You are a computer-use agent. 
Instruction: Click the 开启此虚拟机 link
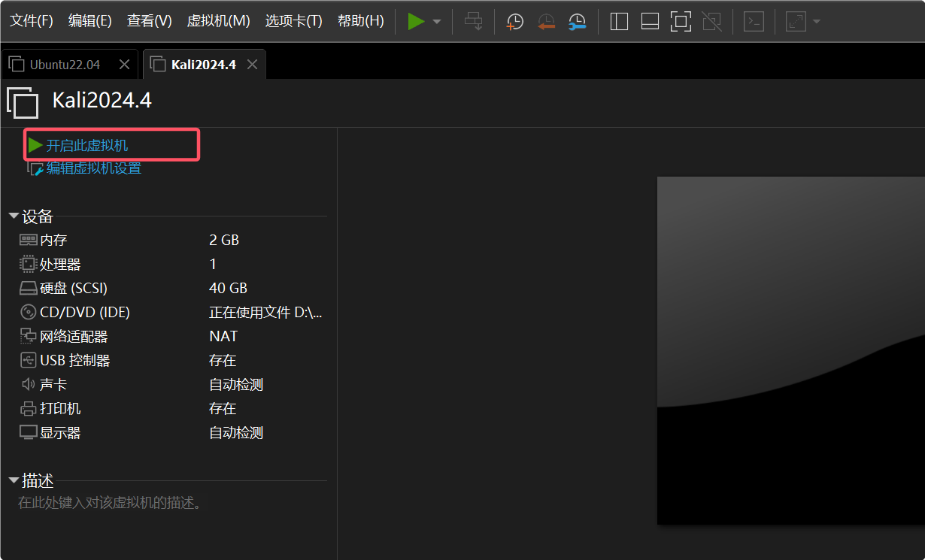87,145
